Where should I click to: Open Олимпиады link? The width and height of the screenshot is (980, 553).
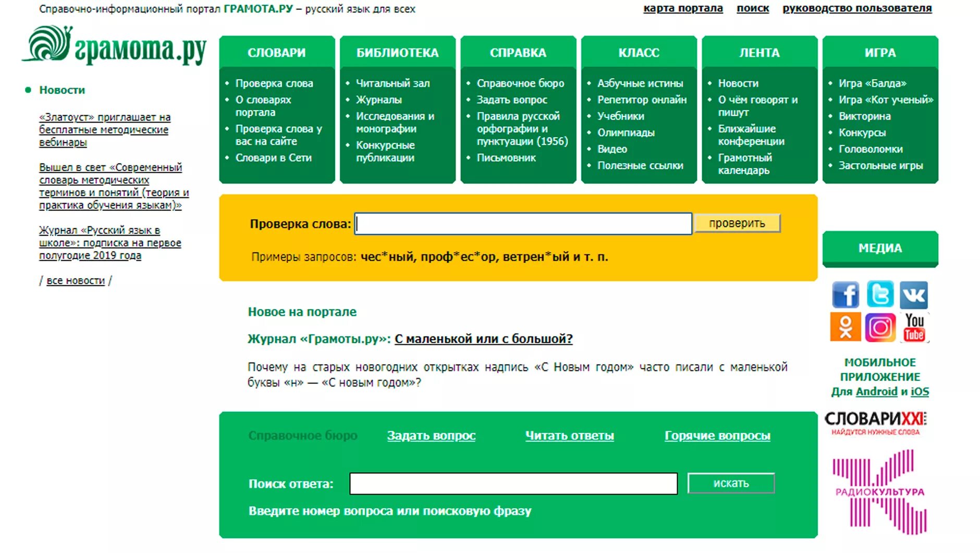(626, 133)
